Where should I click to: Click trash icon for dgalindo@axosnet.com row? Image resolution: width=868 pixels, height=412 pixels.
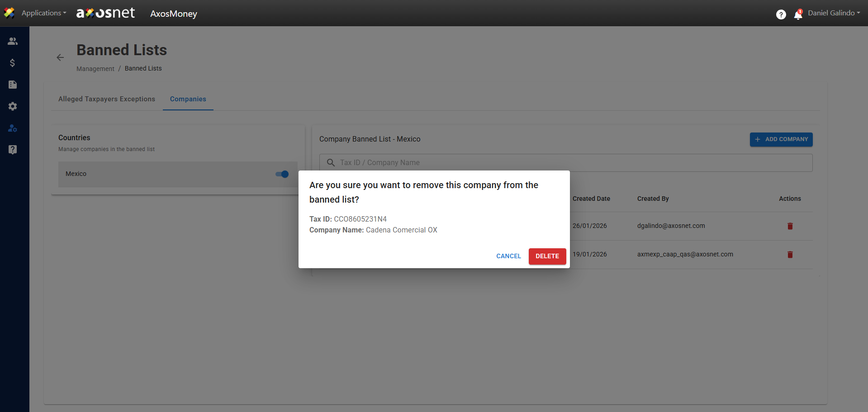(x=790, y=226)
